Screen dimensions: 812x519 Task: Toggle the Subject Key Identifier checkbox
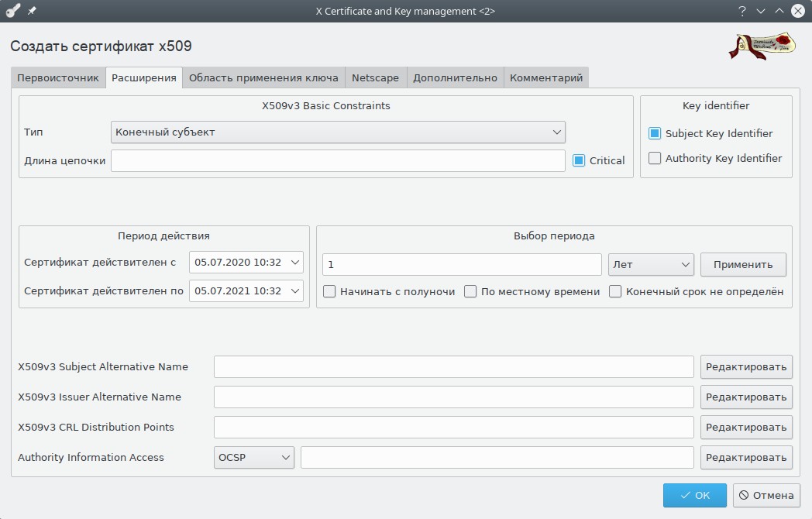click(x=655, y=133)
